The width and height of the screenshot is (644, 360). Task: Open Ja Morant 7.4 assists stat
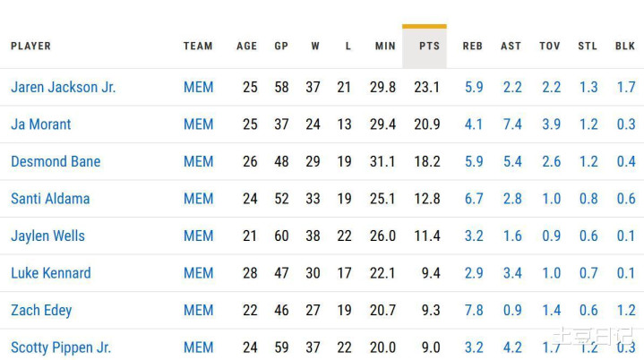coord(512,124)
